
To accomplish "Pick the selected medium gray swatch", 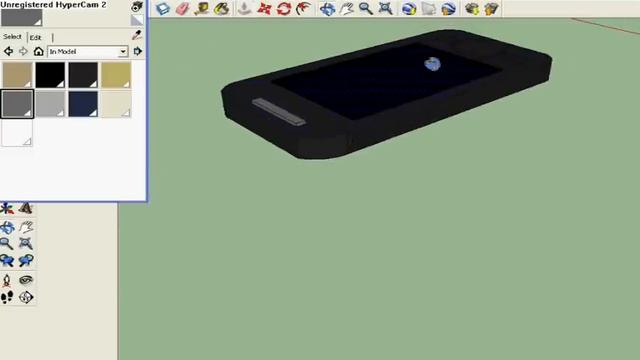I will point(17,104).
